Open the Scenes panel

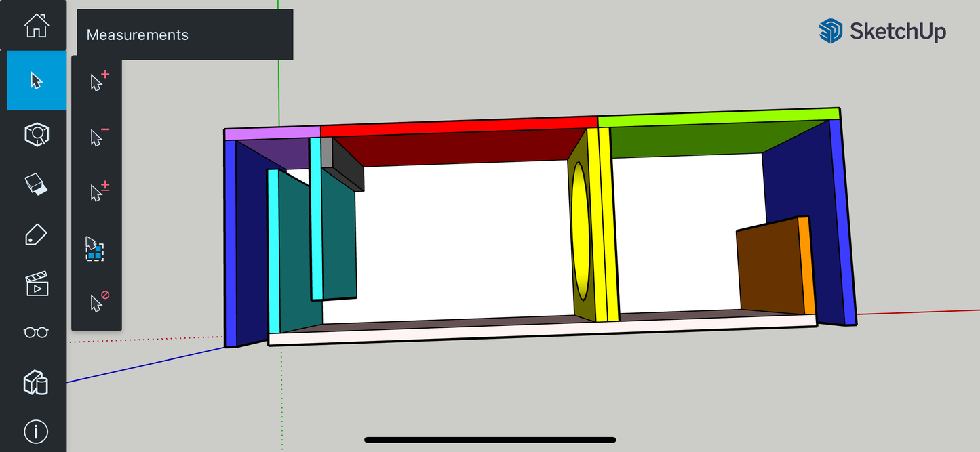point(35,284)
